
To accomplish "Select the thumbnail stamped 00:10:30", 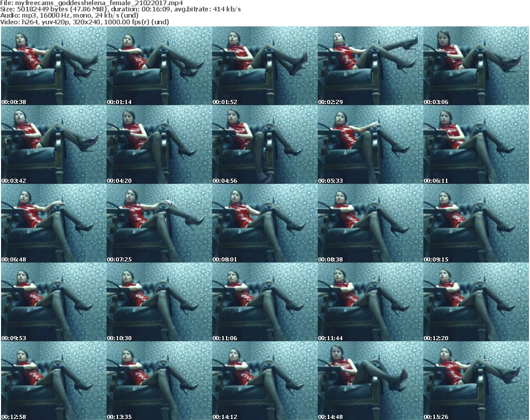I will (159, 302).
